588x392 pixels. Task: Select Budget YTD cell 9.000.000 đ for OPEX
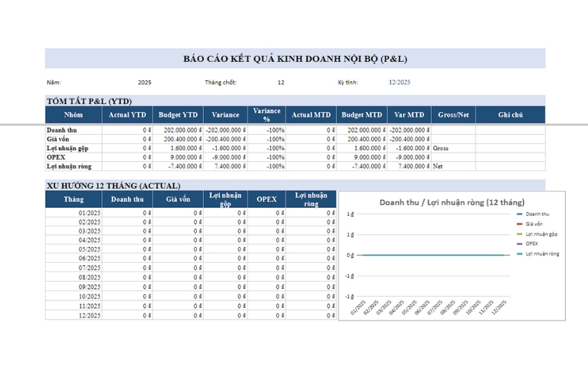[x=178, y=157]
